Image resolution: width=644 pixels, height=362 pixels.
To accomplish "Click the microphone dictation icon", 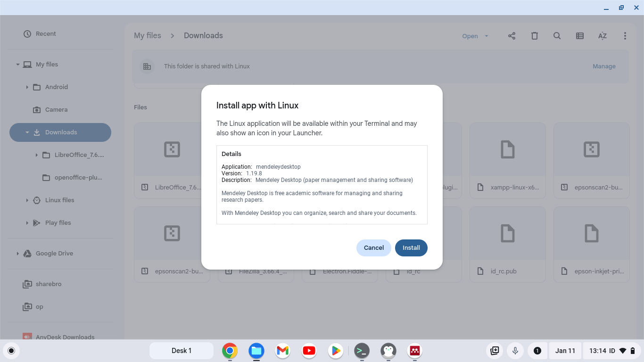I will [515, 351].
